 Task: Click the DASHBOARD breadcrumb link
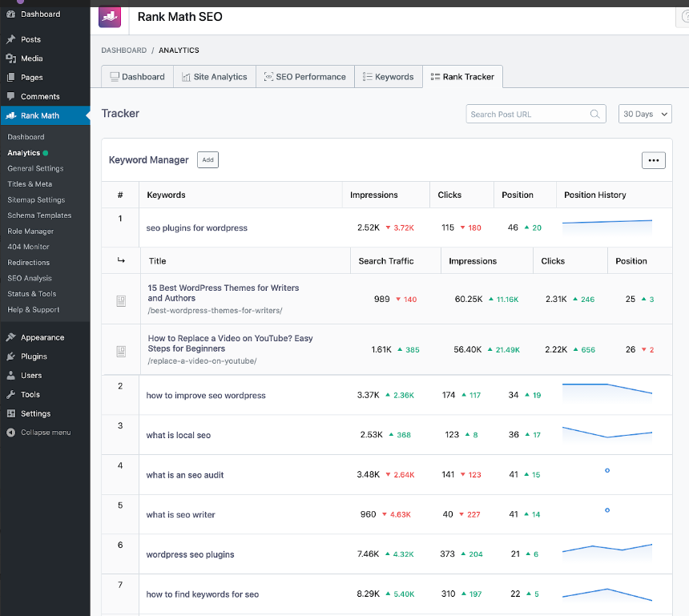coord(124,50)
